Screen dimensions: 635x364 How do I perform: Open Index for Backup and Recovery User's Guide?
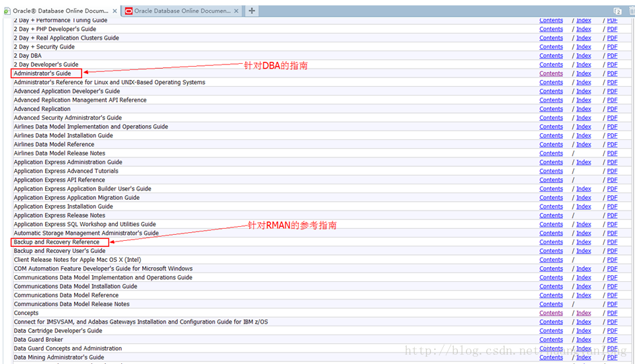pyautogui.click(x=584, y=251)
